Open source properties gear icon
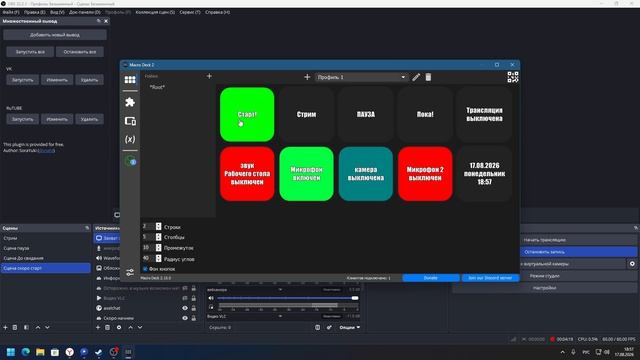The image size is (640, 360). [x=119, y=327]
